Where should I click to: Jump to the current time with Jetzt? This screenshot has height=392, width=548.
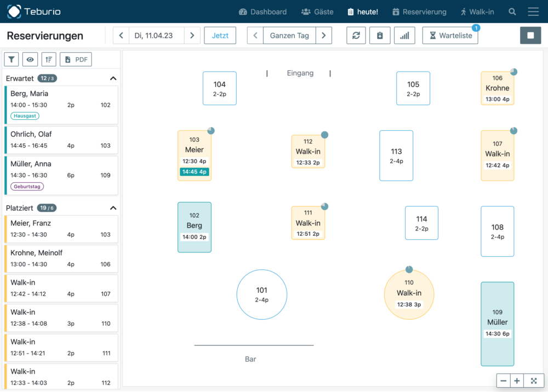coord(220,36)
